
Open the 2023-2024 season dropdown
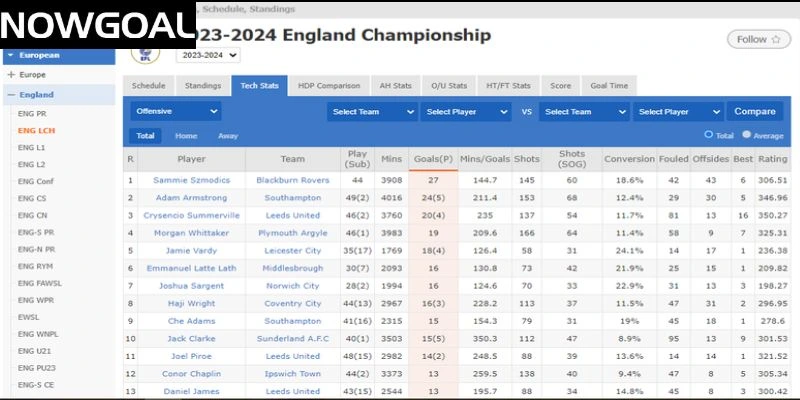[x=207, y=56]
